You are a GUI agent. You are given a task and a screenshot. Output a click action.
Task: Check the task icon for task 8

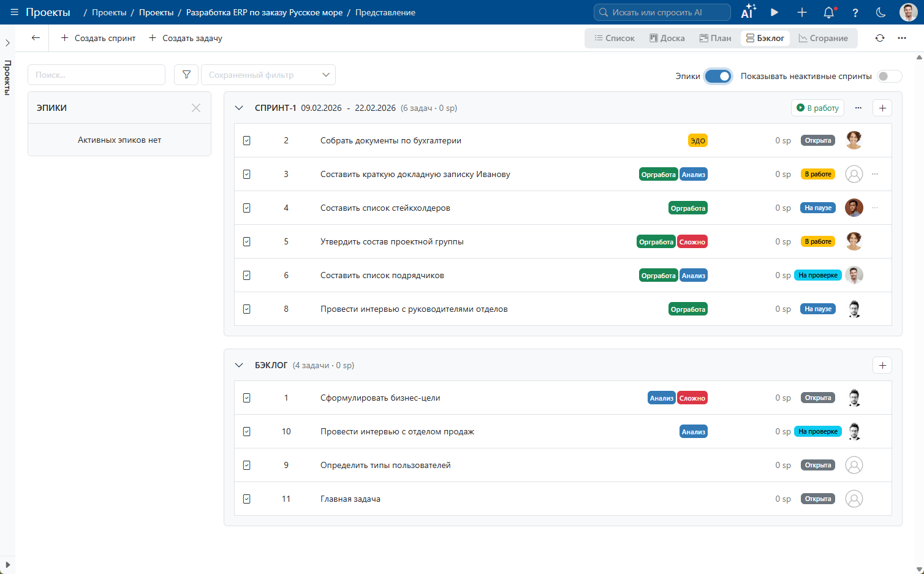pos(246,309)
